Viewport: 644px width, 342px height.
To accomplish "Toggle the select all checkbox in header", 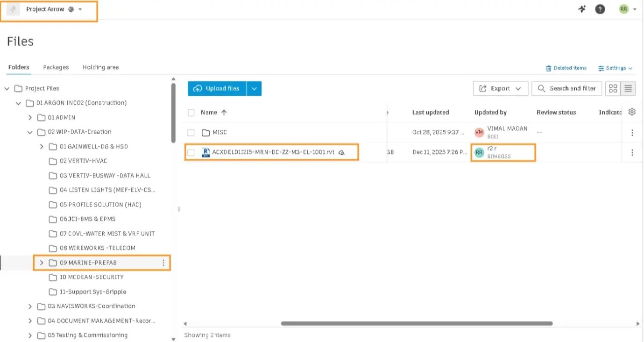I will (191, 113).
